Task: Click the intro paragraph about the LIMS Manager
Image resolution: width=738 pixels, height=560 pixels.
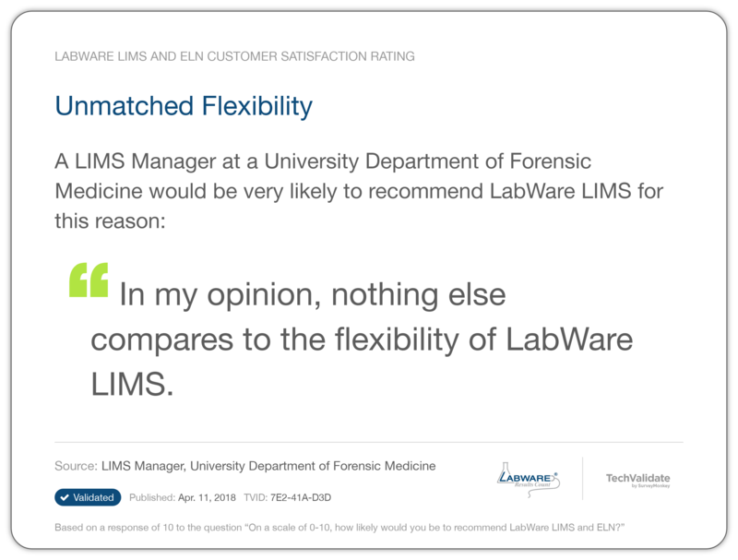Action: coord(358,191)
